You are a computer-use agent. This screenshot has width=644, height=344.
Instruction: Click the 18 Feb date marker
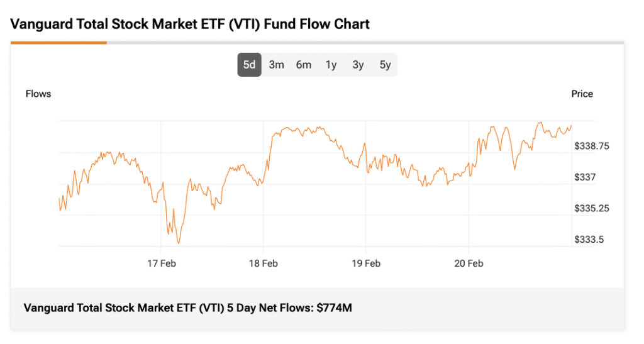264,264
